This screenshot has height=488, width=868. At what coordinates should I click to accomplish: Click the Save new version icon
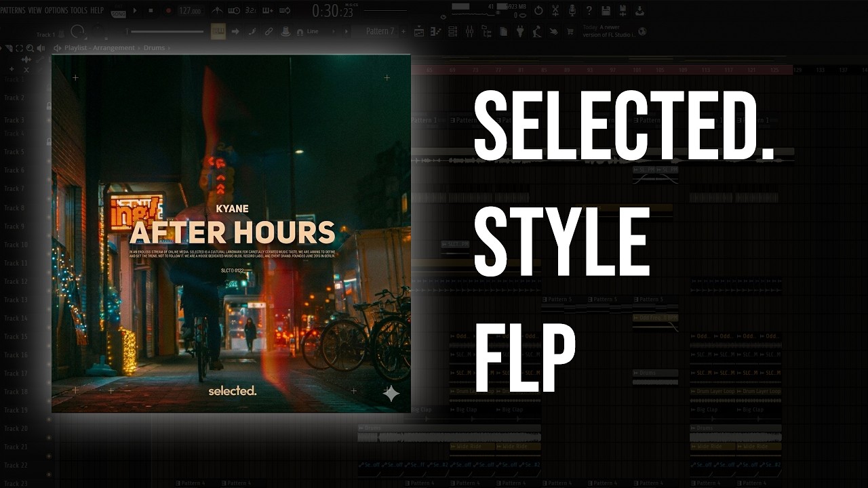point(623,11)
